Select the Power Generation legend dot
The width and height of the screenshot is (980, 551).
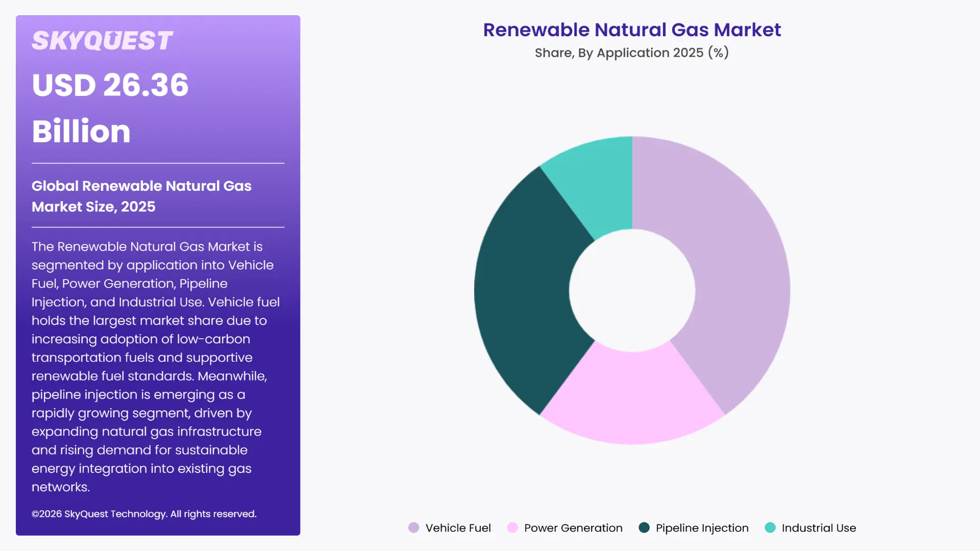pyautogui.click(x=512, y=528)
